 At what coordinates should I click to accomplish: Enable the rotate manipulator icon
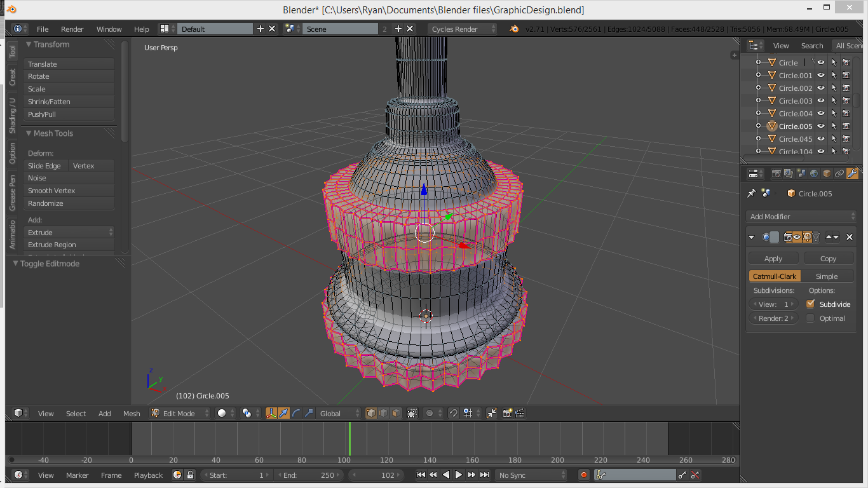pos(296,413)
